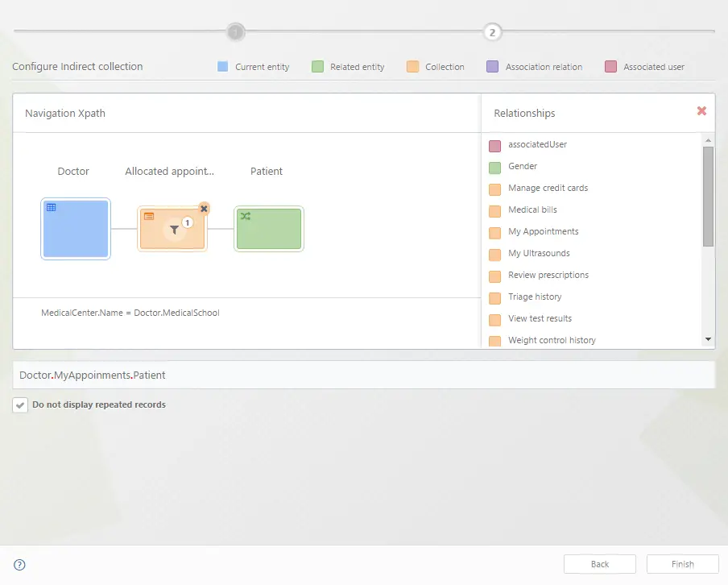Click the Association relation legend swatch
This screenshot has height=585, width=728.
coord(493,66)
